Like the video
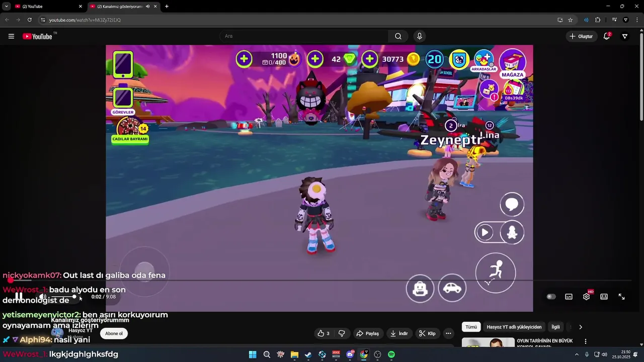The width and height of the screenshot is (644, 362). point(323,333)
